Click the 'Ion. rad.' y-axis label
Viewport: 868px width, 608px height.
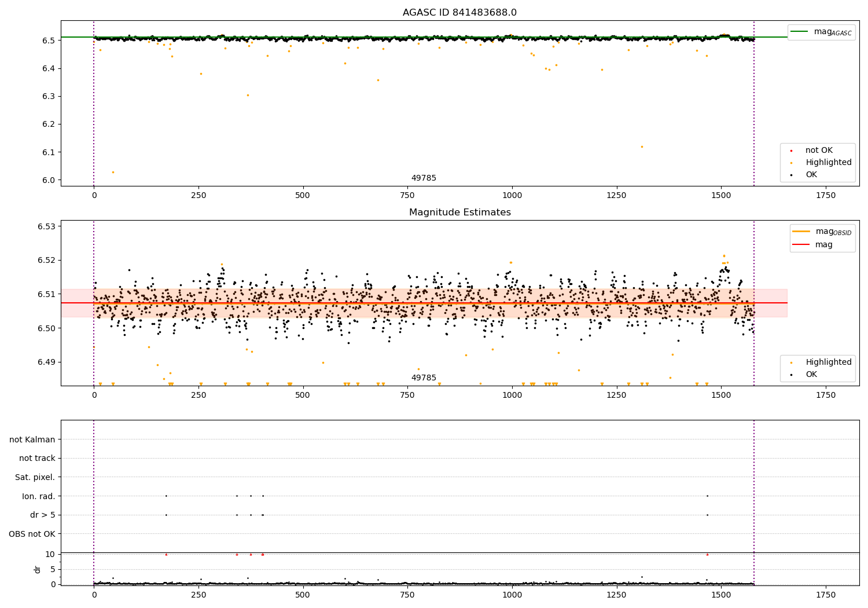(39, 496)
